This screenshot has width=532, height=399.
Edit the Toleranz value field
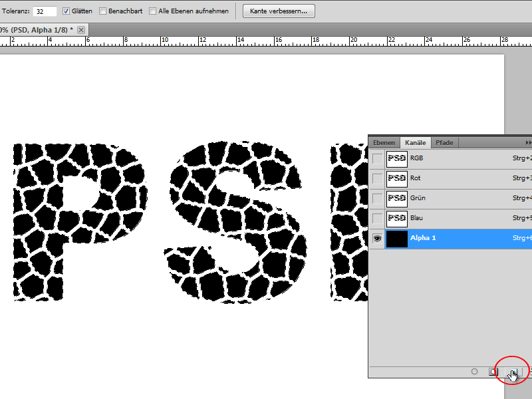(x=45, y=11)
